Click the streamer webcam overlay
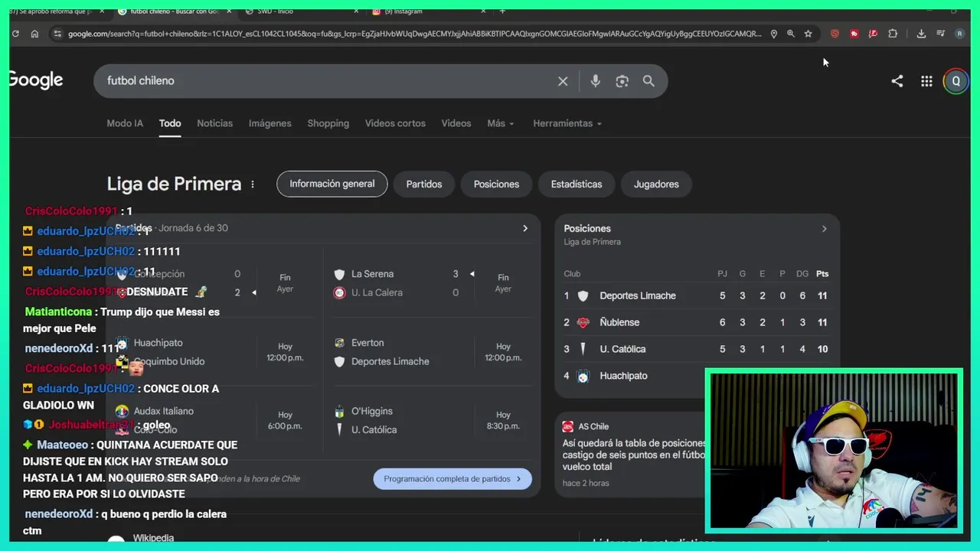 point(834,451)
